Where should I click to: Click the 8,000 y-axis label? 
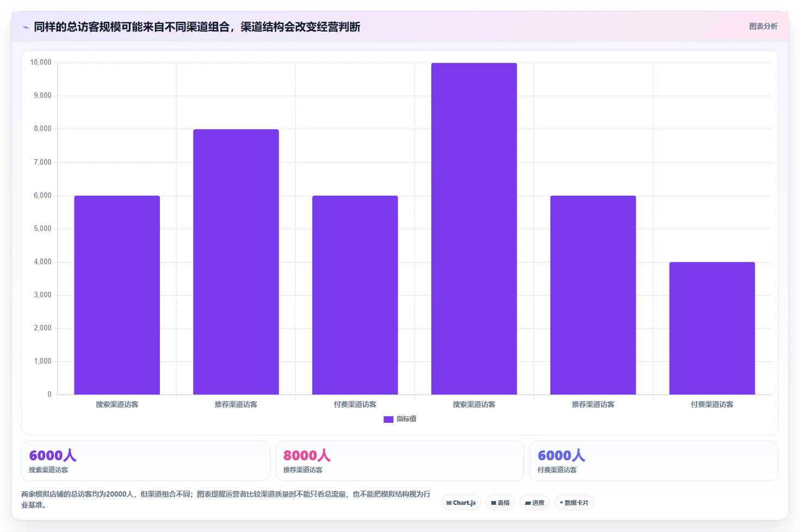tap(42, 129)
